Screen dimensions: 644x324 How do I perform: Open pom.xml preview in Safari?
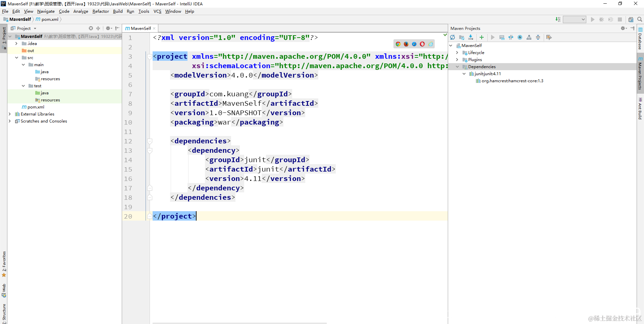(x=414, y=44)
